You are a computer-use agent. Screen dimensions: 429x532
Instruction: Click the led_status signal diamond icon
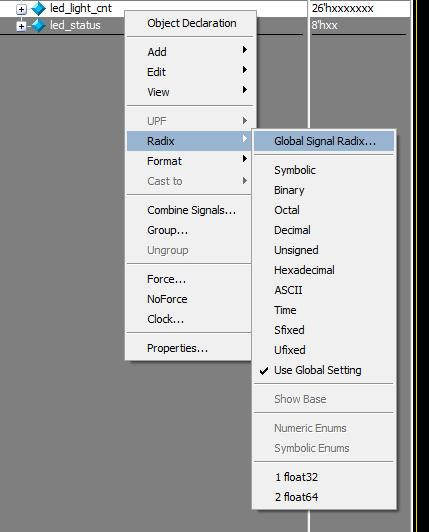point(38,25)
